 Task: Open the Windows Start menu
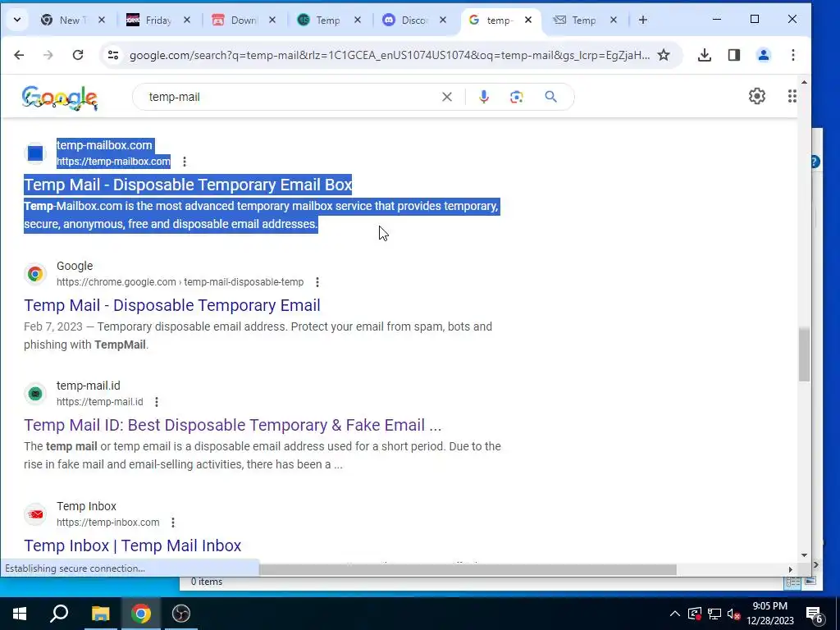[20, 614]
